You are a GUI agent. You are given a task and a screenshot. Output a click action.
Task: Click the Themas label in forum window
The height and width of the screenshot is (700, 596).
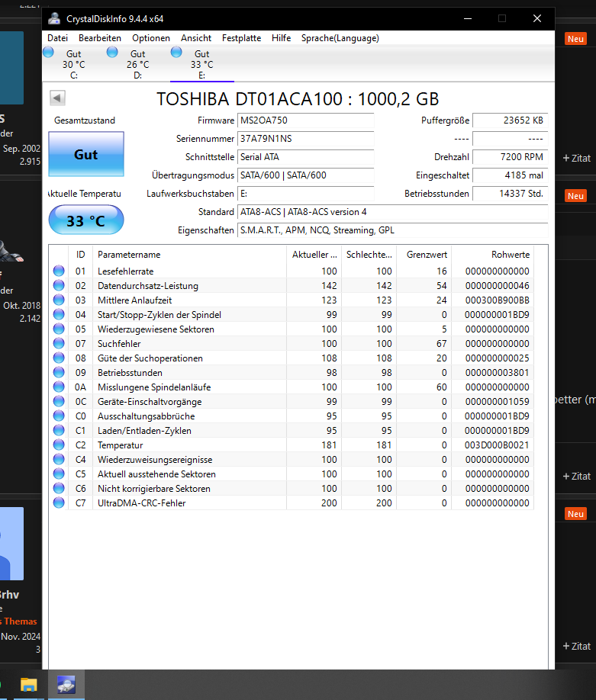click(21, 621)
